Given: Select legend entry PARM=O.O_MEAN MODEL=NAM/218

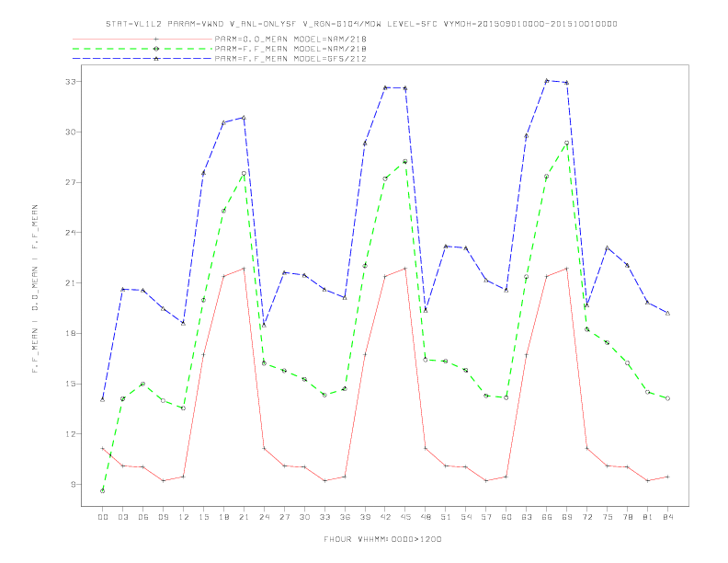Looking at the screenshot, I should click(x=290, y=39).
